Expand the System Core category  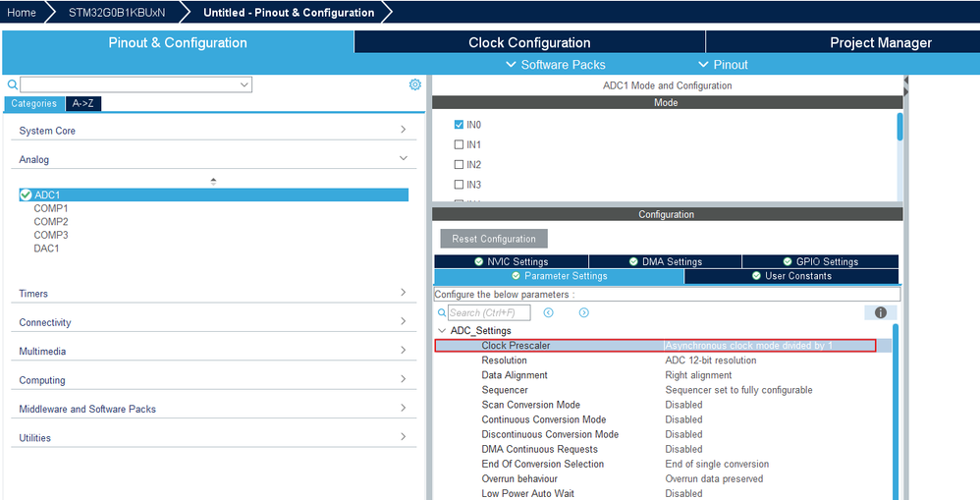[x=404, y=130]
